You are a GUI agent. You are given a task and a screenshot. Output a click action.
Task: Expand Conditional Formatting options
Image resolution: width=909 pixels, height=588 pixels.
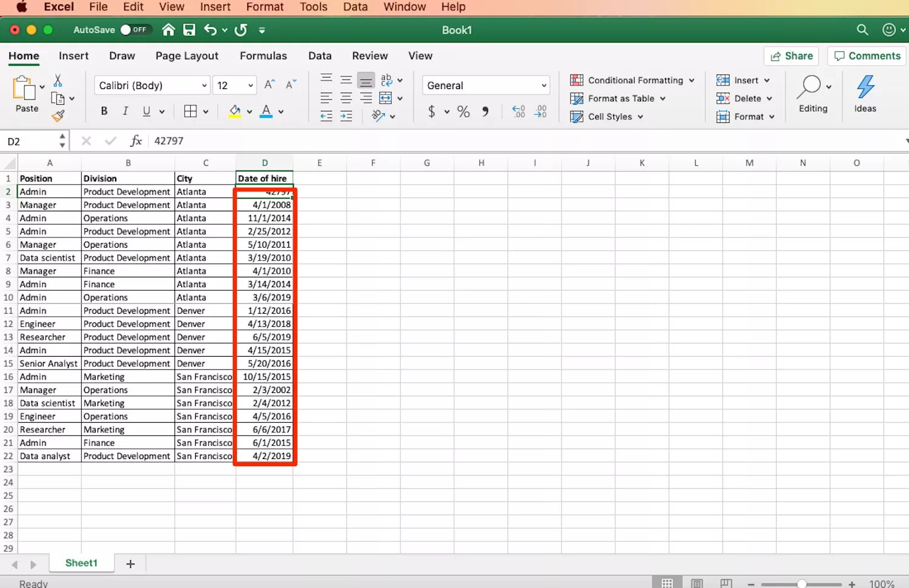(x=632, y=80)
